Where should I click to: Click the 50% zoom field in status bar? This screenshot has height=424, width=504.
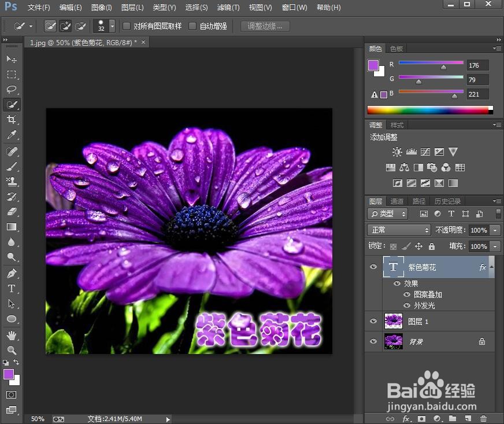(37, 418)
